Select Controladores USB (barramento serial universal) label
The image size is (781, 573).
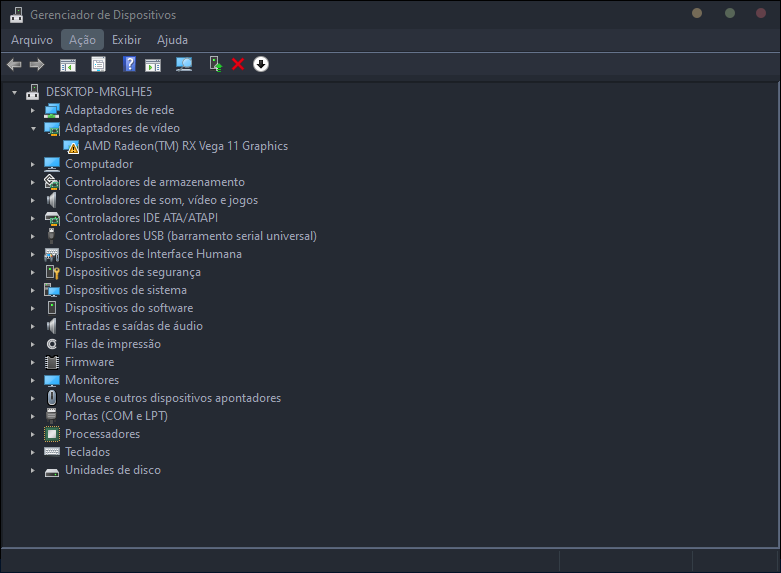(191, 236)
